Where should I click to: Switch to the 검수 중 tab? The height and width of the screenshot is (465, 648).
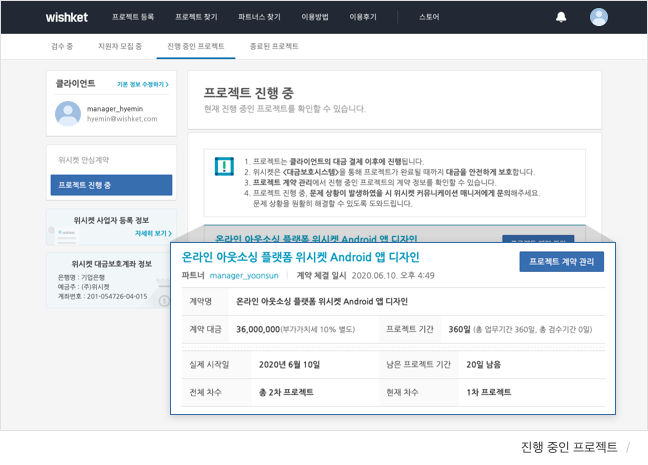[x=61, y=46]
